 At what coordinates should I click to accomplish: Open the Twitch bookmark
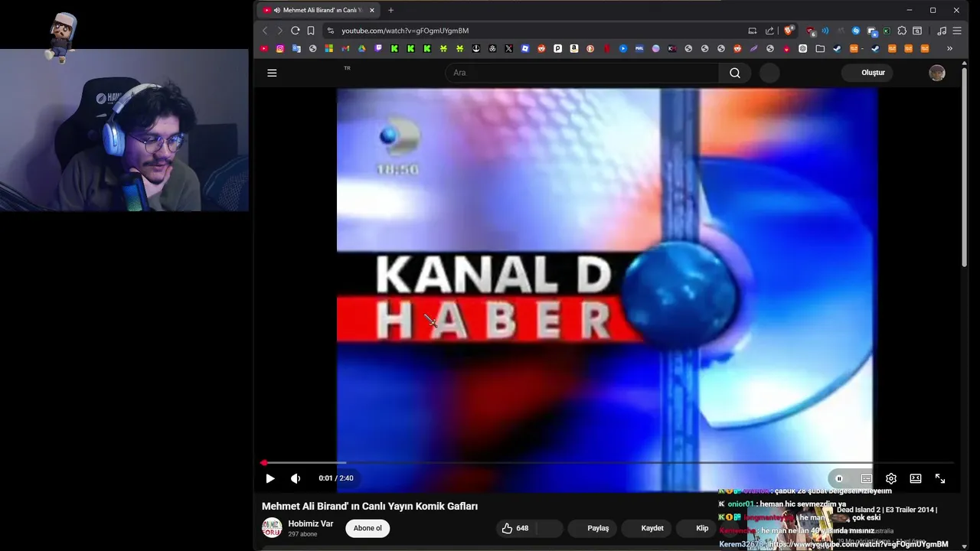(x=378, y=48)
